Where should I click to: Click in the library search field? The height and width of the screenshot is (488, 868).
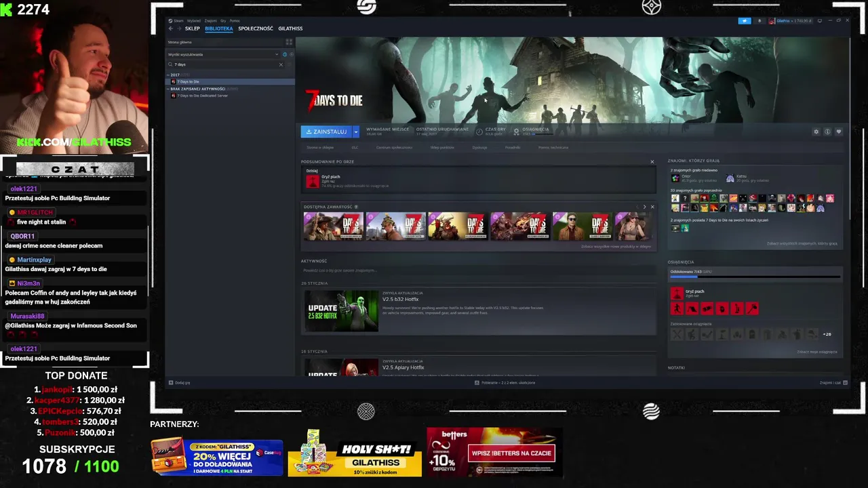(x=226, y=64)
